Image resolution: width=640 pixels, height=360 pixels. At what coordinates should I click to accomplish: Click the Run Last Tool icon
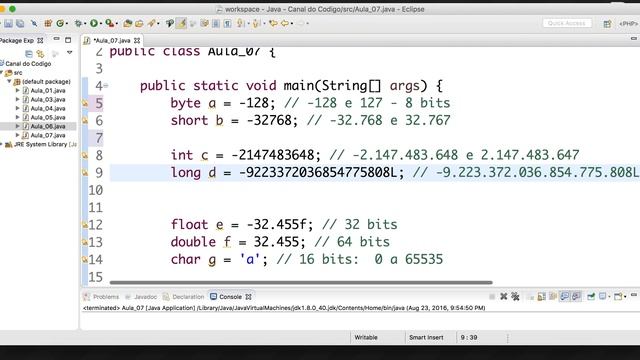click(109, 24)
